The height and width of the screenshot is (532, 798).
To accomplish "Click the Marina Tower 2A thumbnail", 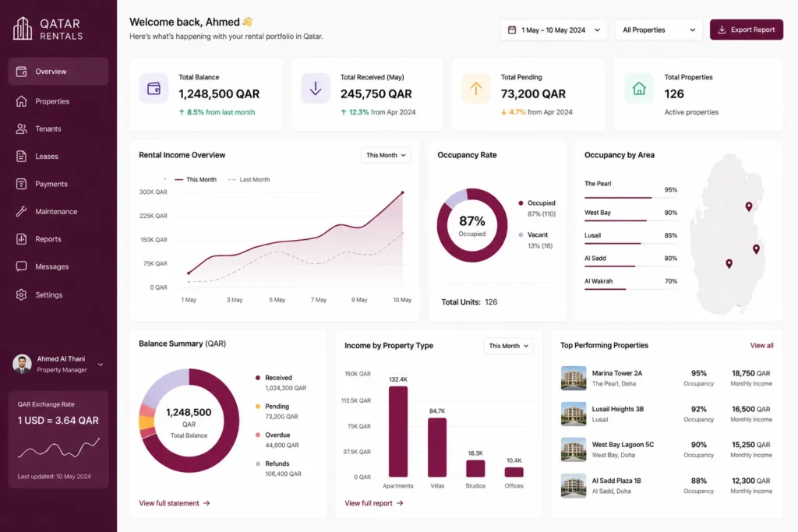I will 574,378.
